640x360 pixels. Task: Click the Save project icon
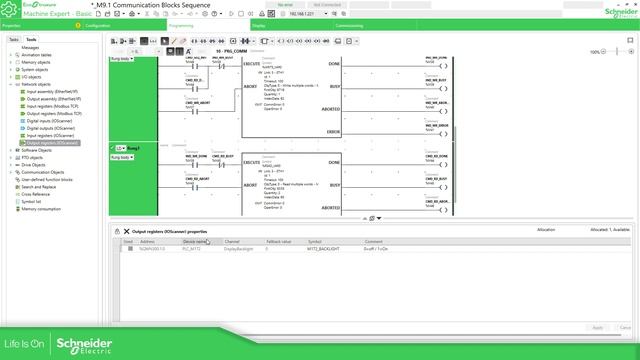[117, 13]
